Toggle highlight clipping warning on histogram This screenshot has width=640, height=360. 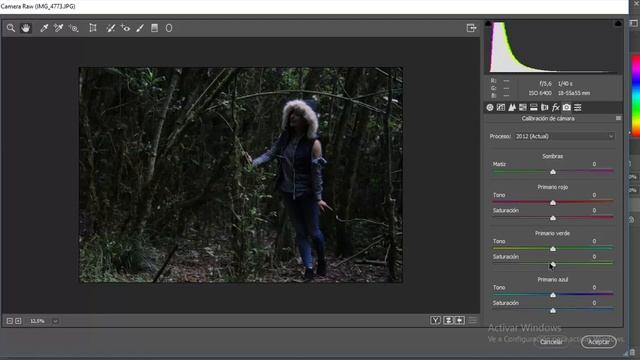[x=618, y=24]
